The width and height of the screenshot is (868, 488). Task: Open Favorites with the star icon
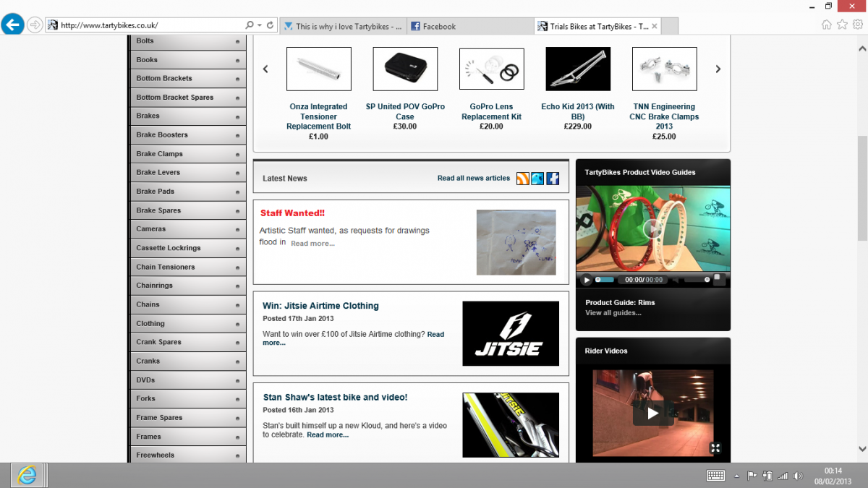[x=842, y=25]
